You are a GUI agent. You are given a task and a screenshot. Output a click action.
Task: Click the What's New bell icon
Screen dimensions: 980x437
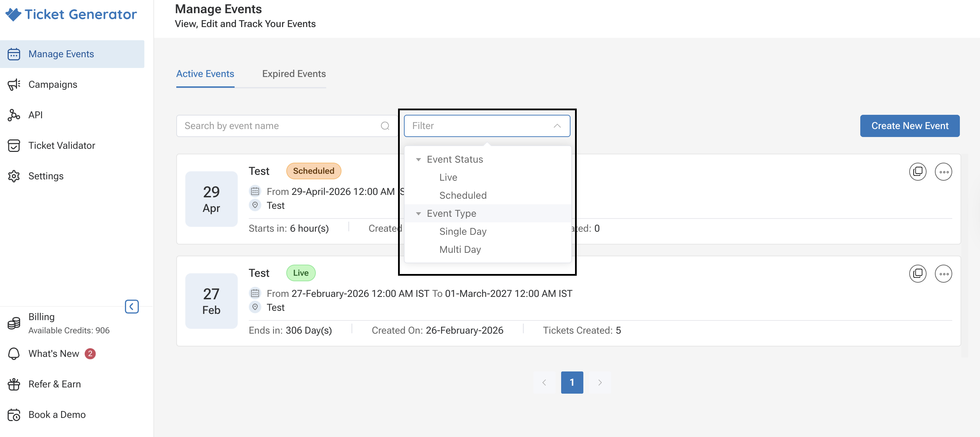point(14,353)
